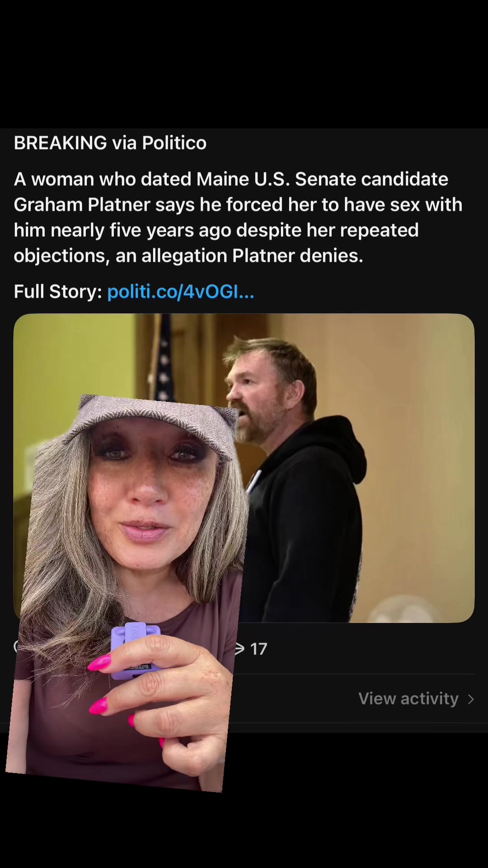Tap the word Politico in the header
The height and width of the screenshot is (868, 488).
[174, 143]
